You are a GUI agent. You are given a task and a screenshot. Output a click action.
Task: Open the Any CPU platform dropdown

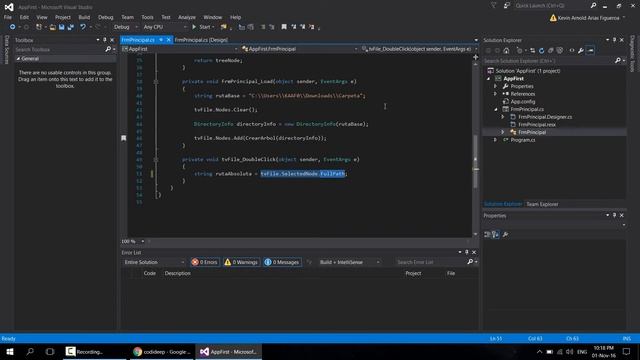pyautogui.click(x=164, y=27)
